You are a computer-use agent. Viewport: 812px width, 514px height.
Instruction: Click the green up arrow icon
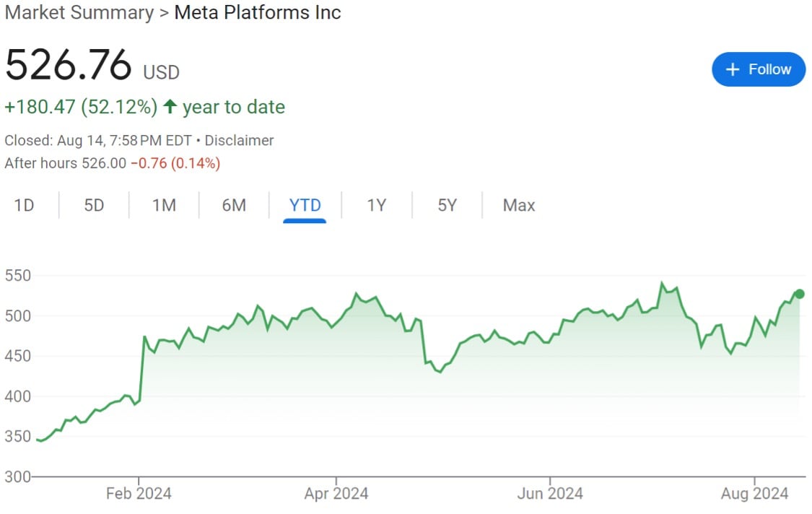pos(170,108)
